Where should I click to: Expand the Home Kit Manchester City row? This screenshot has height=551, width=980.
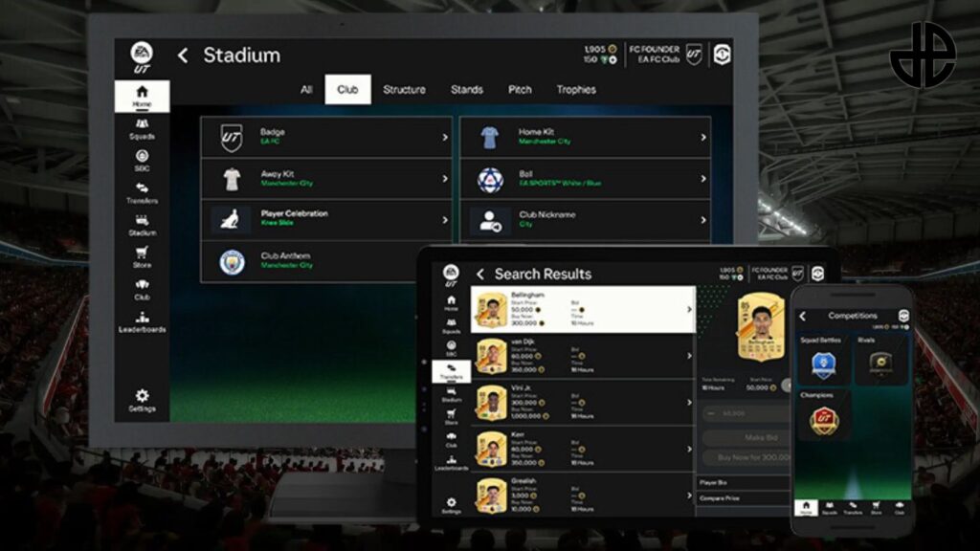[x=585, y=137]
